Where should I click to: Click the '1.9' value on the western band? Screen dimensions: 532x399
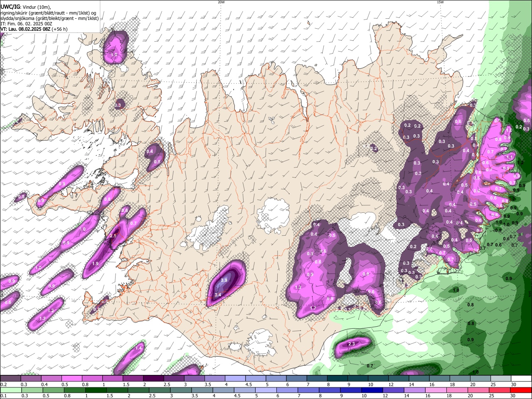click(95, 264)
